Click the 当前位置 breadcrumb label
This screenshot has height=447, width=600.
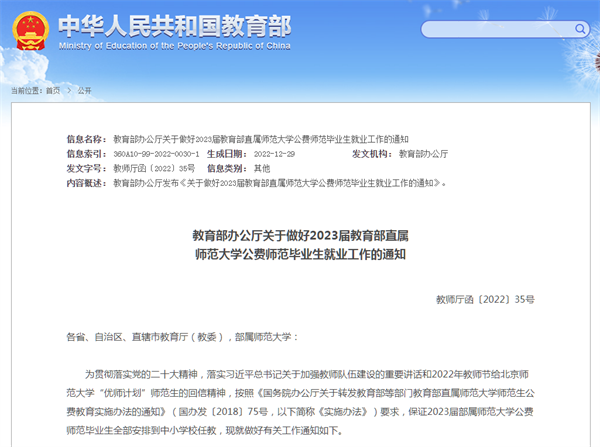[x=27, y=91]
